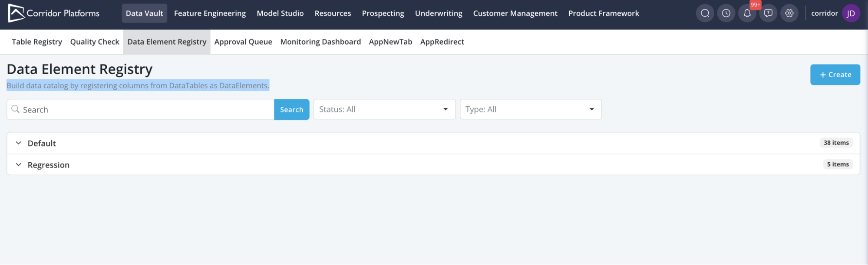Open the Prospecting menu
This screenshot has height=265, width=868.
pos(383,13)
